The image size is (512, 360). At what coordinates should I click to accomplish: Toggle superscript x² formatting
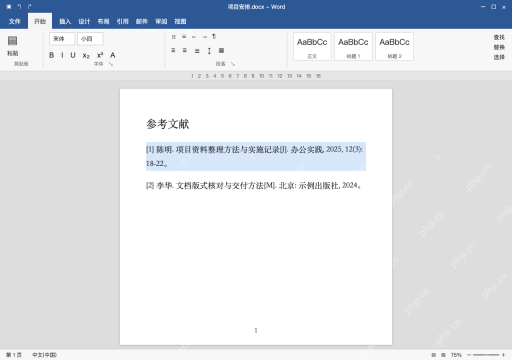click(x=100, y=55)
